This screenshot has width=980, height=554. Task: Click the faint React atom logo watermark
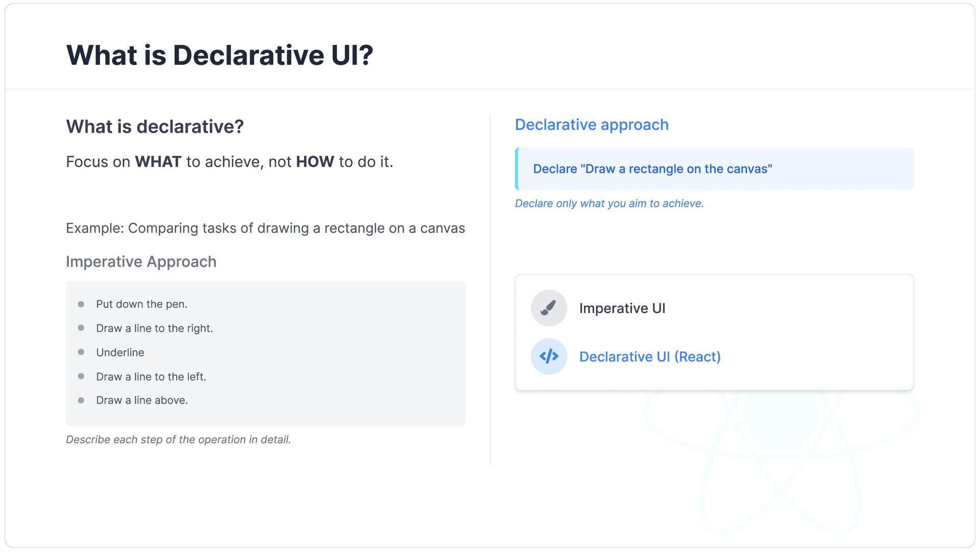coord(781,462)
